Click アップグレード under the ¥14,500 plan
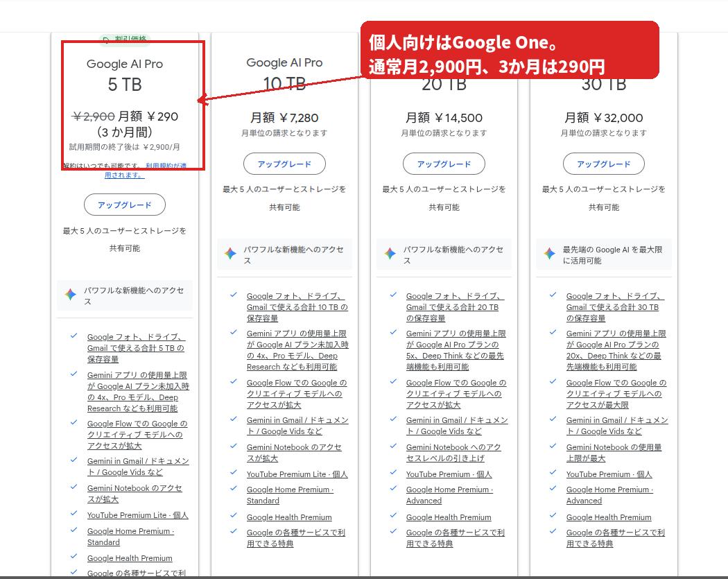The width and height of the screenshot is (728, 579). tap(444, 164)
